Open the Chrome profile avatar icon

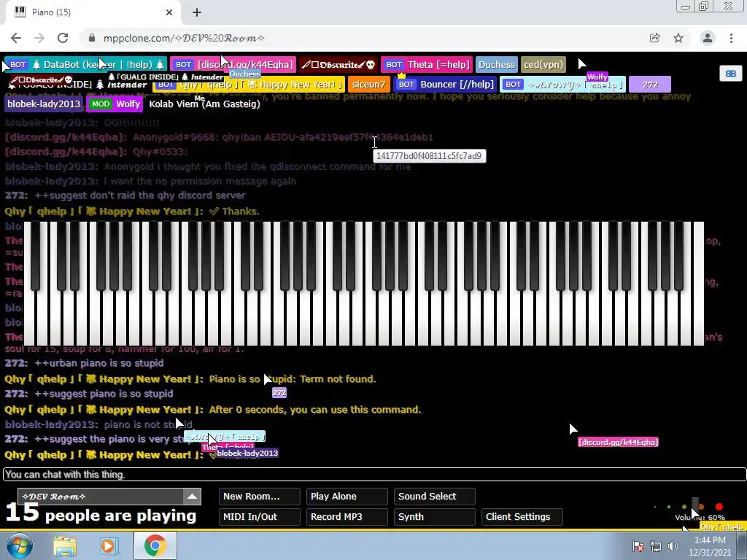[x=708, y=38]
